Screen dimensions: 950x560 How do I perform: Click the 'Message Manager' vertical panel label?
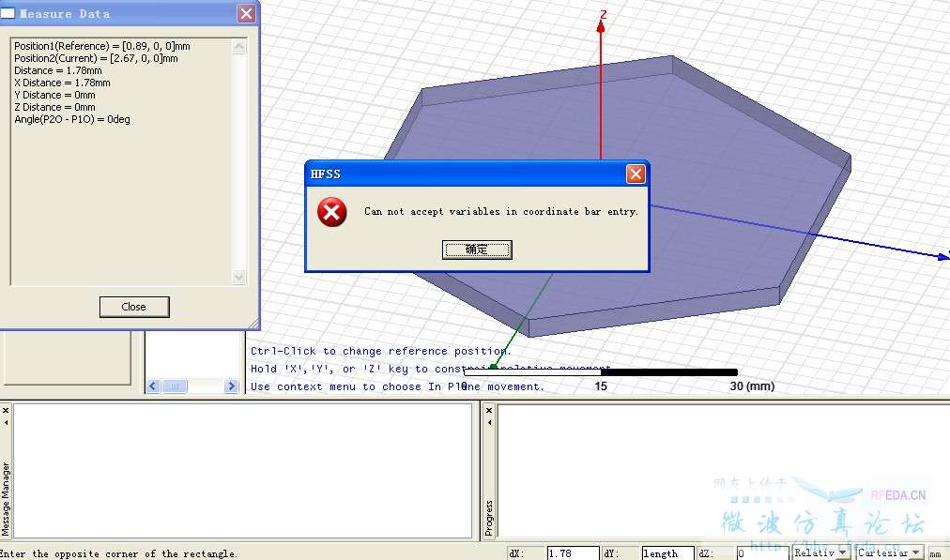point(6,499)
